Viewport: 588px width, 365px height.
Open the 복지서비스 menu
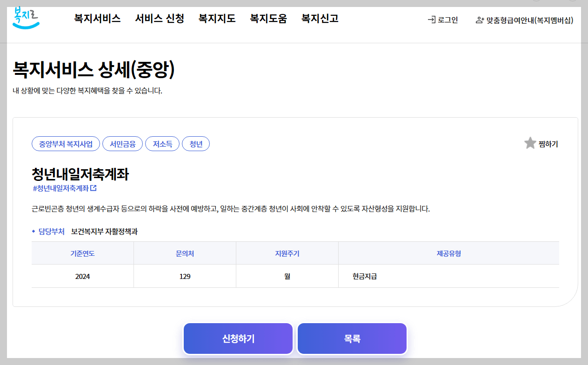pyautogui.click(x=96, y=19)
